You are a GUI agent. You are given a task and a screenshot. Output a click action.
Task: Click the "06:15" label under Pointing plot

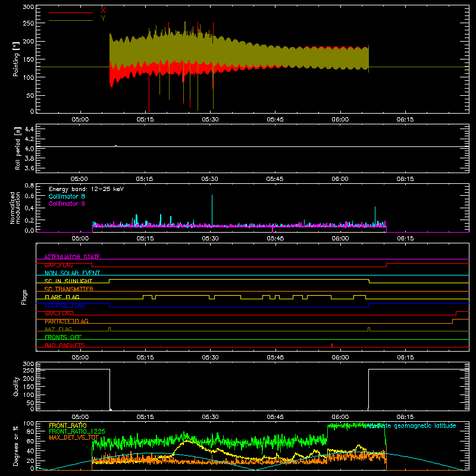pyautogui.click(x=405, y=120)
